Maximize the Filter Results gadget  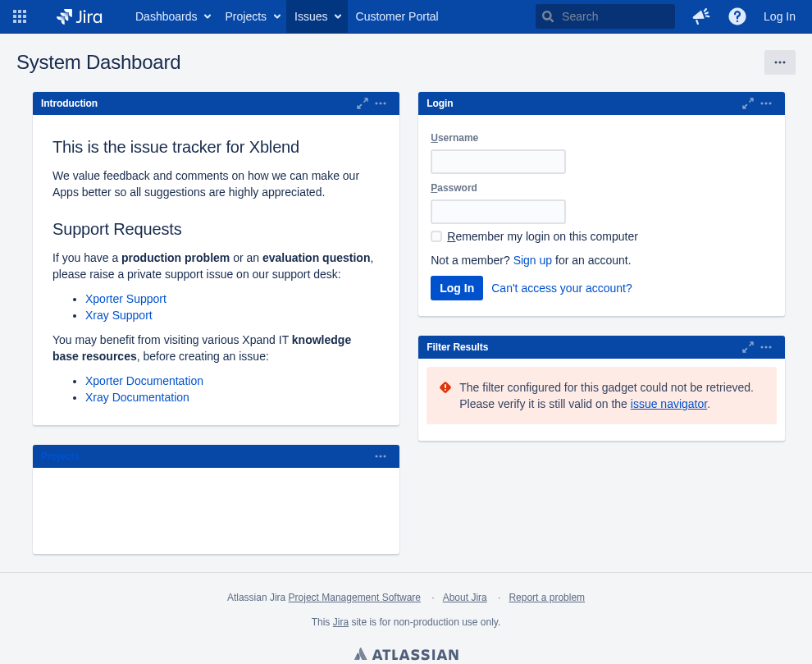[x=748, y=347]
